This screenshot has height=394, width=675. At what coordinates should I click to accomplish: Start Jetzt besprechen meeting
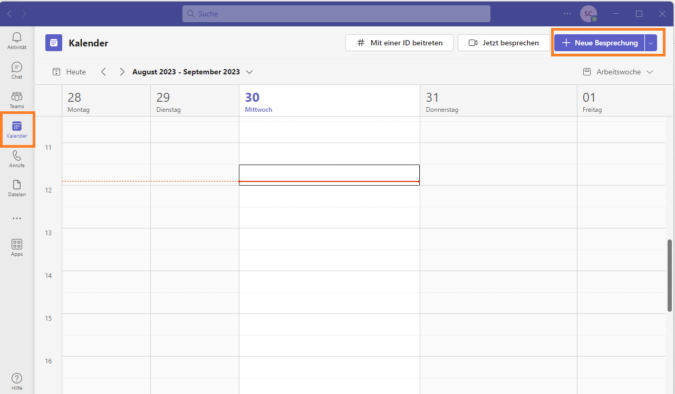tap(504, 43)
